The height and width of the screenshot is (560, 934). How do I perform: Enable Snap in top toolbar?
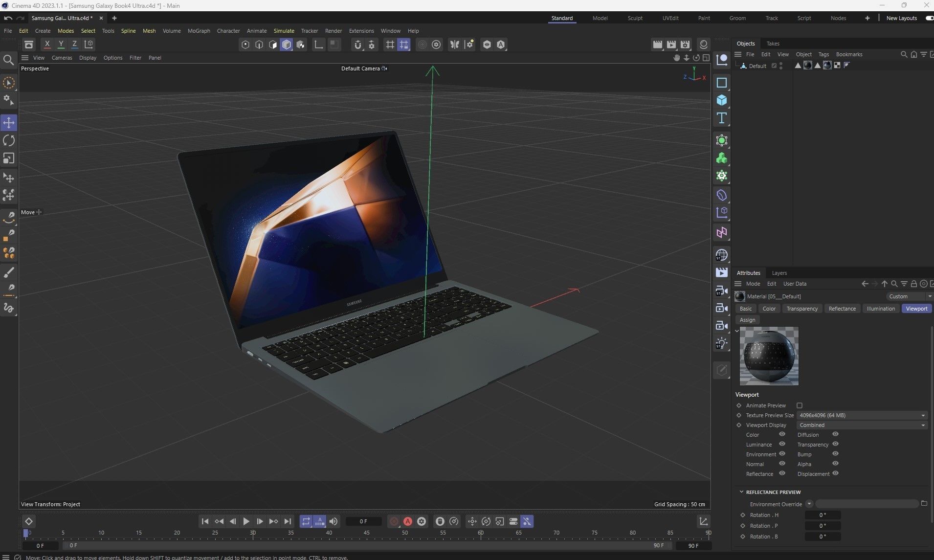[x=358, y=45]
